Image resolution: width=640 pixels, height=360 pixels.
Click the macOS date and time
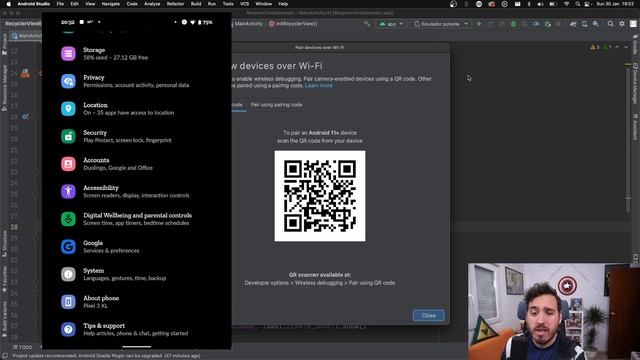point(616,4)
